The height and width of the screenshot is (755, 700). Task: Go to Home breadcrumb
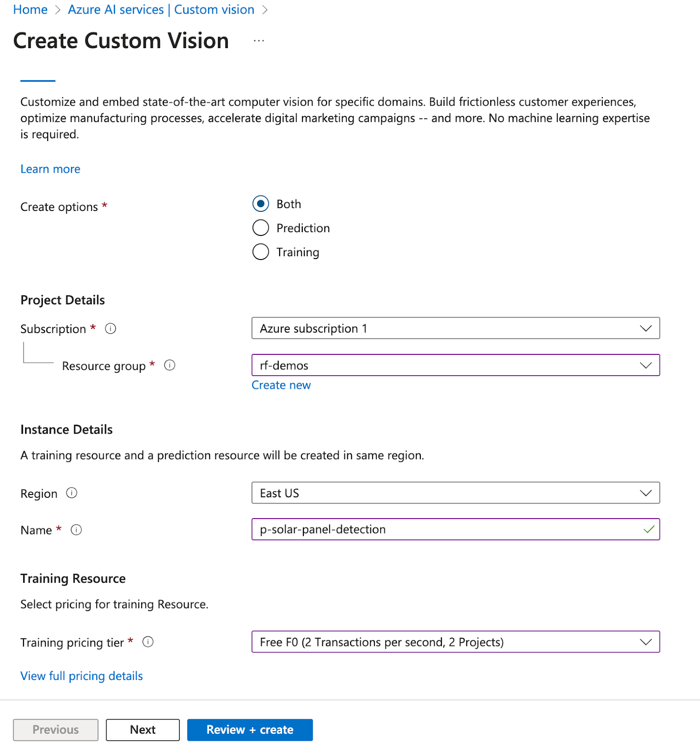point(30,10)
